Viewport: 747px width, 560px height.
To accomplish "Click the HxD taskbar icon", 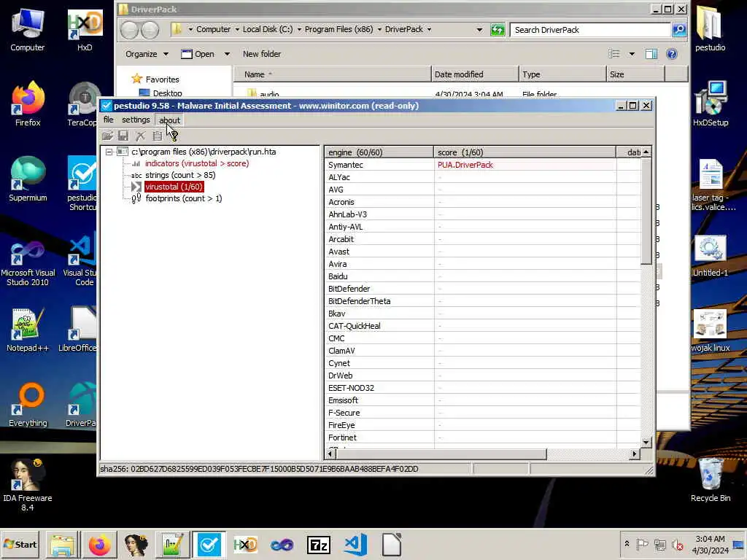I will coord(245,544).
